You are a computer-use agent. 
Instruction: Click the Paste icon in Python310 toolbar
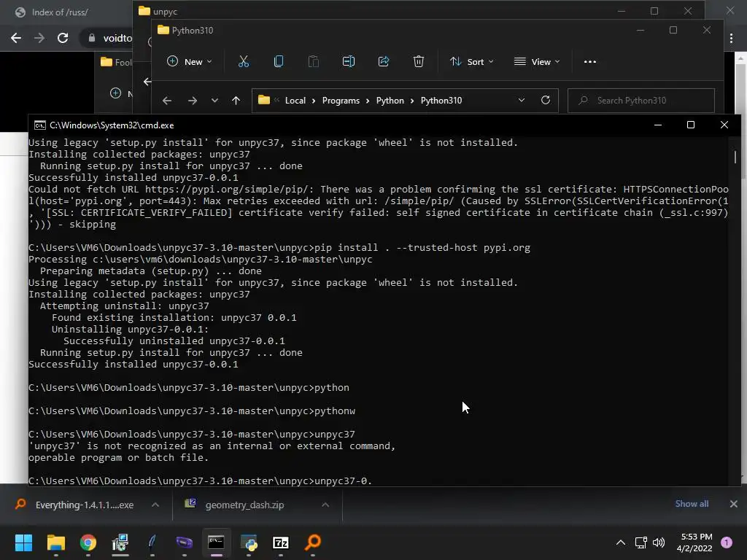[314, 61]
